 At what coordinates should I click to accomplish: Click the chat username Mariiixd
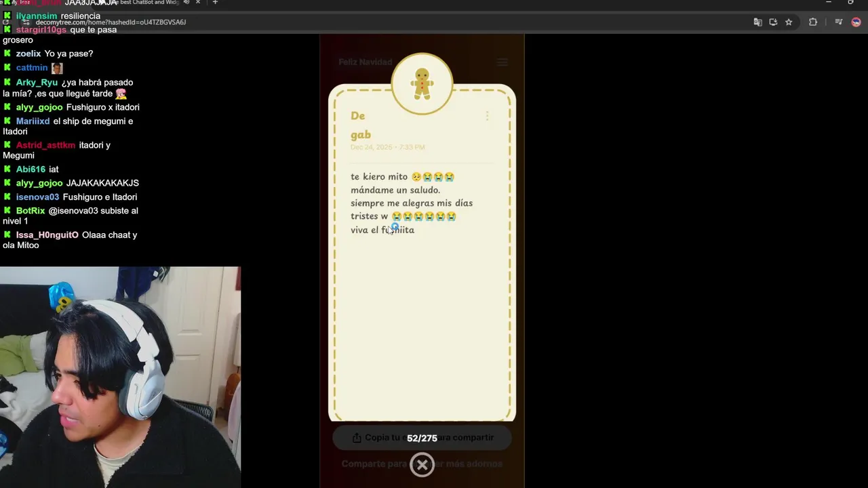33,121
